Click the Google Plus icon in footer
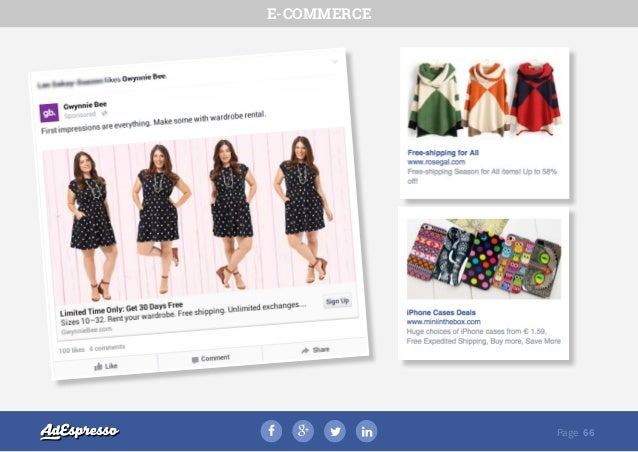Viewport: 638px width, 452px height. tap(303, 431)
